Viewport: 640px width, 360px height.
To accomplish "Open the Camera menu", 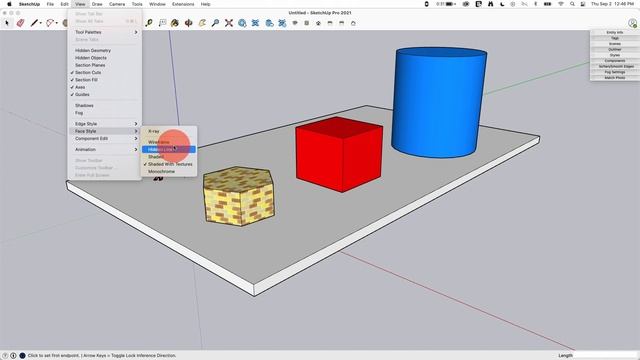I will (117, 4).
